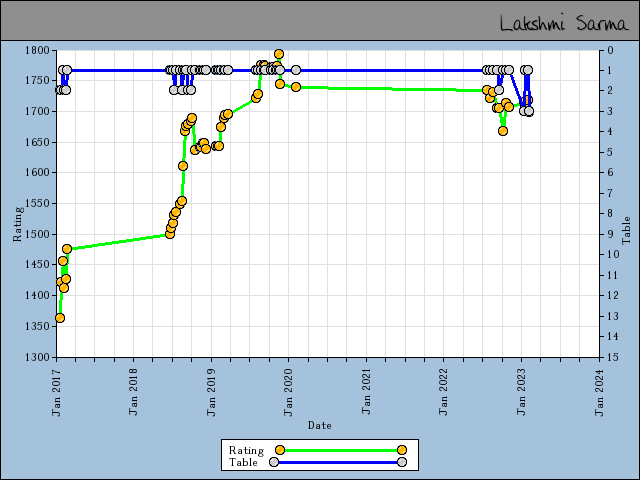Click the 1550 rating axis value
640x480 pixels.
pyautogui.click(x=37, y=203)
